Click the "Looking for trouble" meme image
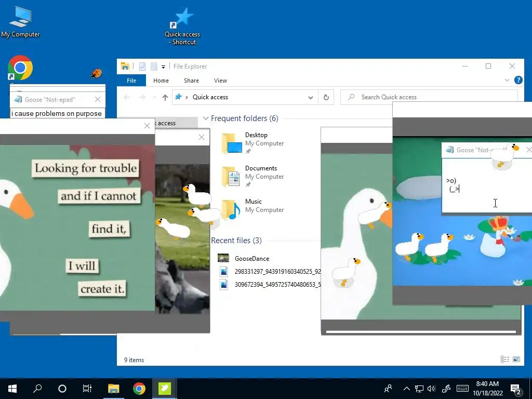The width and height of the screenshot is (532, 399). click(x=77, y=228)
